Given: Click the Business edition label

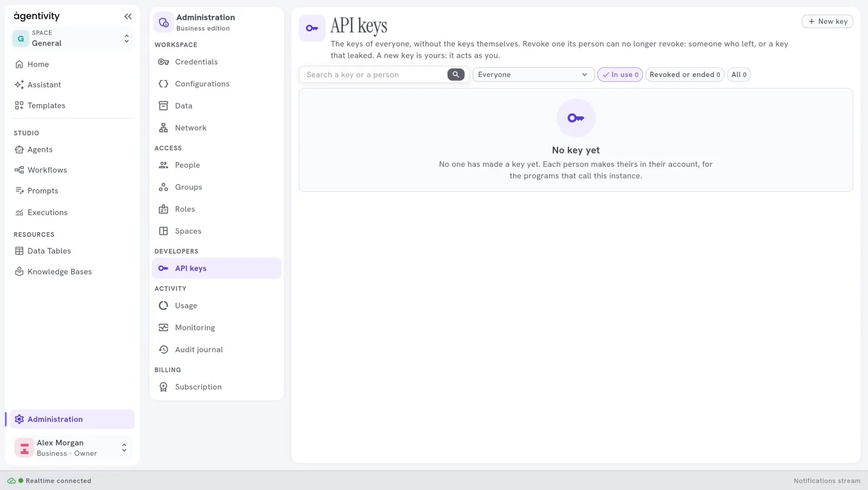Looking at the screenshot, I should click(x=203, y=29).
